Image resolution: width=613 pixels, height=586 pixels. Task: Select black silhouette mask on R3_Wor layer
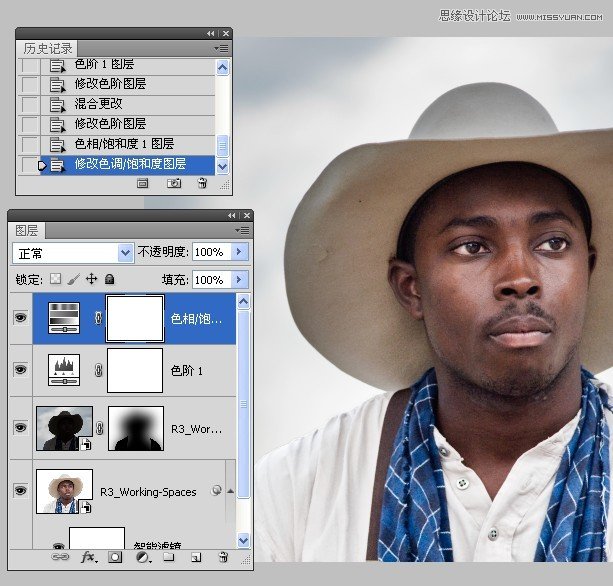[136, 428]
